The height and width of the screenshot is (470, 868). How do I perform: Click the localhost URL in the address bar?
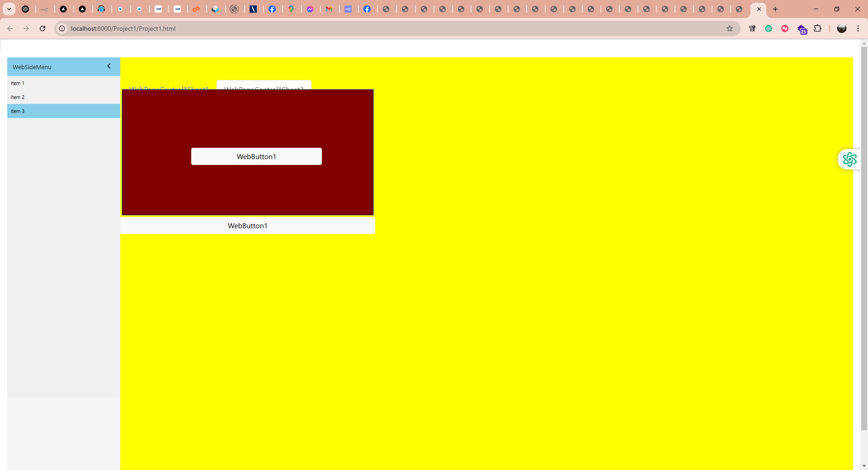coord(123,28)
